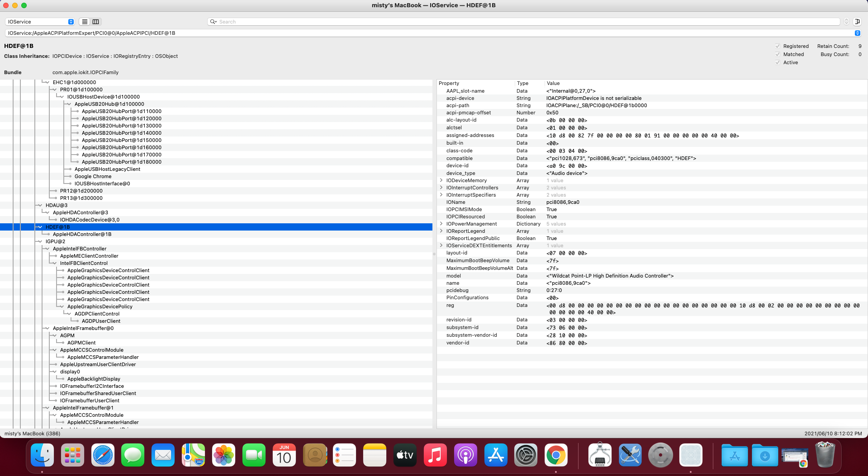This screenshot has width=868, height=476.
Task: Collapse the IGPU@2 tree node
Action: pyautogui.click(x=40, y=241)
